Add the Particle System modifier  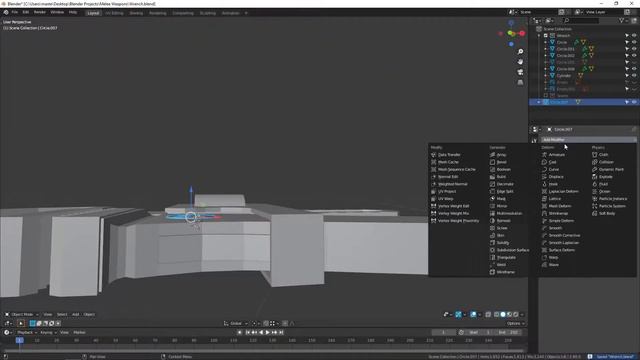[609, 206]
